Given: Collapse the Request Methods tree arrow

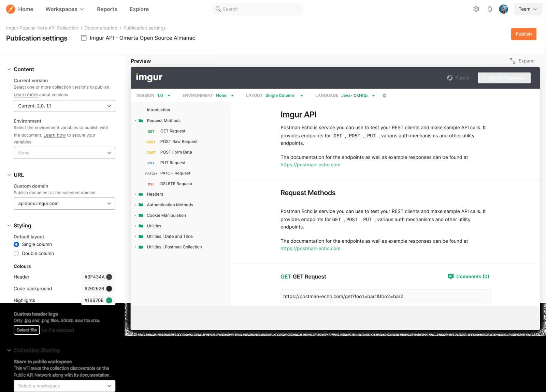Looking at the screenshot, I should click(x=135, y=121).
